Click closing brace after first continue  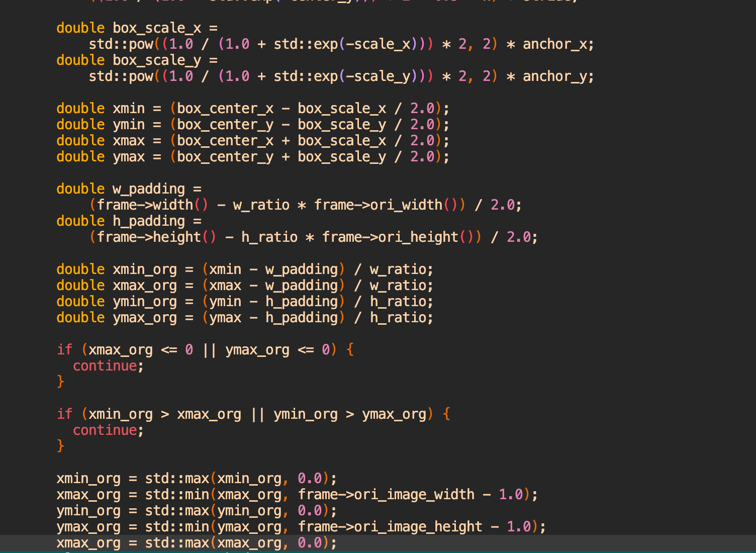[x=60, y=382]
